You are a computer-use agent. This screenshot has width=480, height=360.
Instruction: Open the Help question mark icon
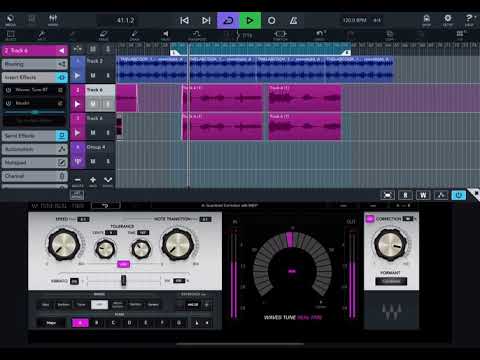click(x=469, y=20)
